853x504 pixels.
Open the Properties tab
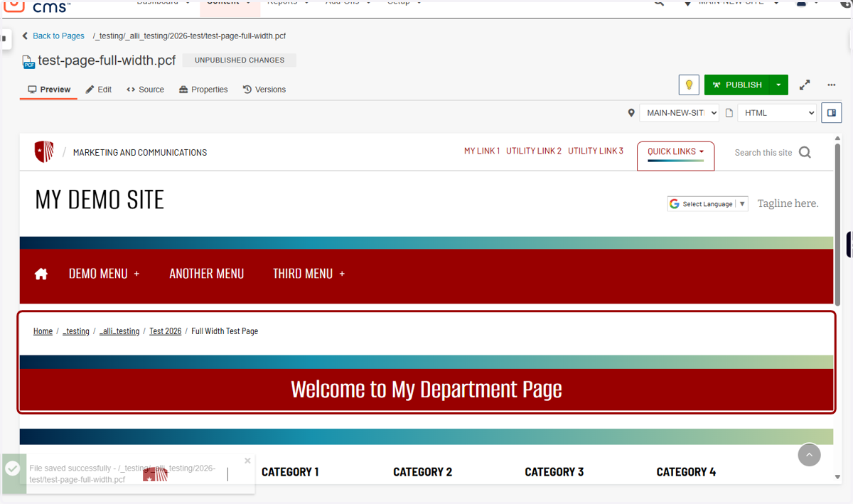tap(203, 90)
